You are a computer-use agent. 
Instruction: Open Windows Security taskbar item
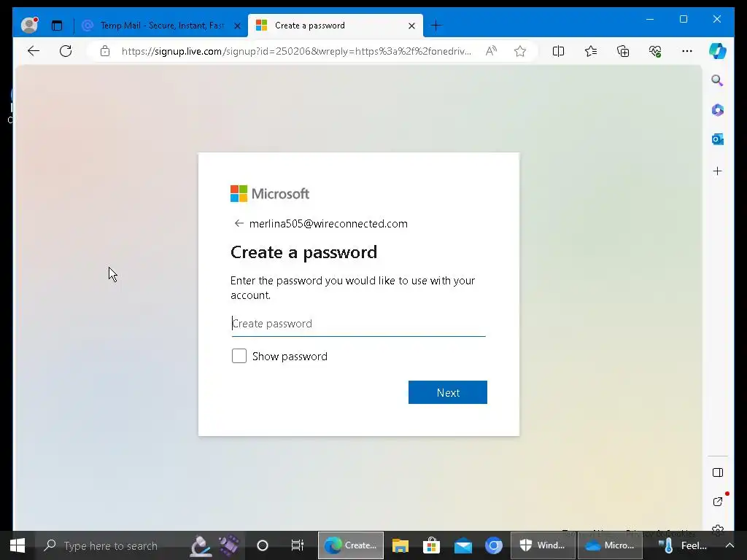coord(543,545)
